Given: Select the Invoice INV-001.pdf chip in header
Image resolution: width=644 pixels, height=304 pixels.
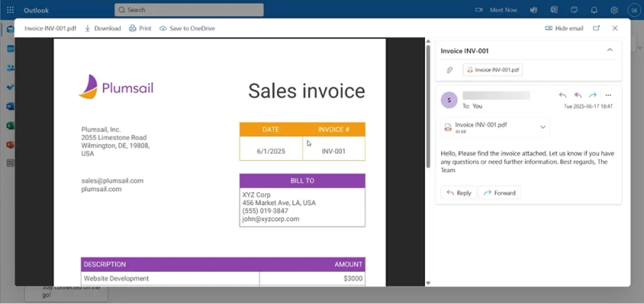Looking at the screenshot, I should (493, 70).
